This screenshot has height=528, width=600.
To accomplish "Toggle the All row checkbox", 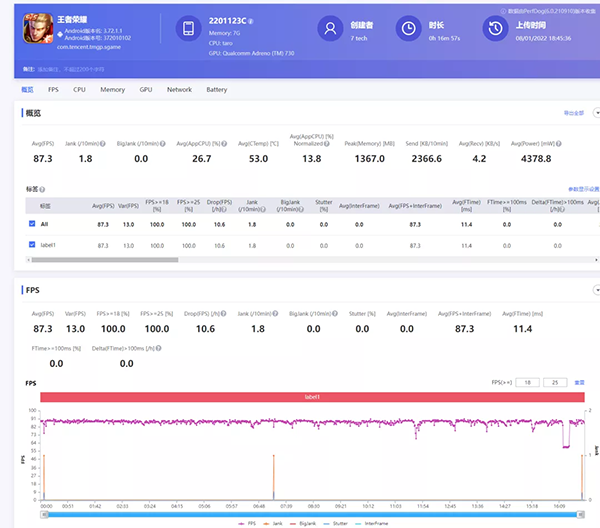I will click(33, 224).
